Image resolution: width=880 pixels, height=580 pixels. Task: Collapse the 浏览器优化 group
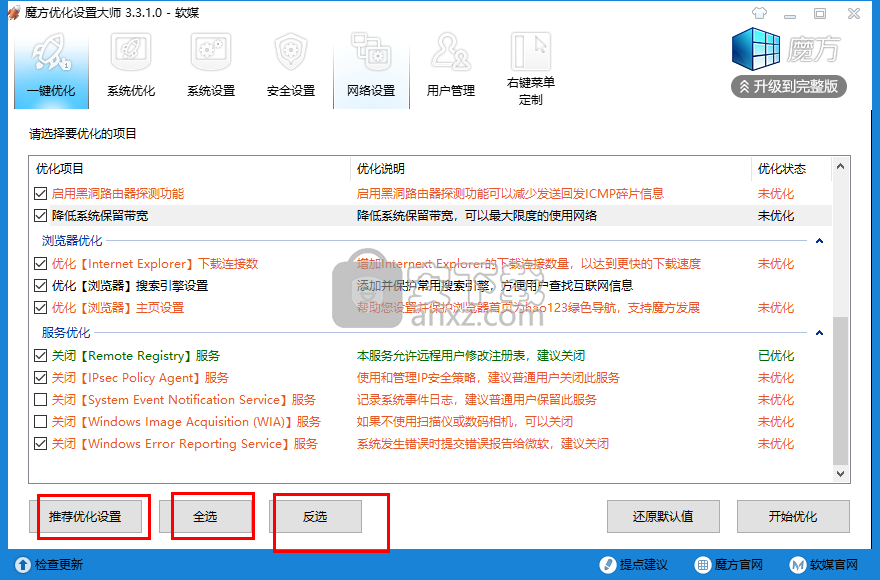(819, 241)
